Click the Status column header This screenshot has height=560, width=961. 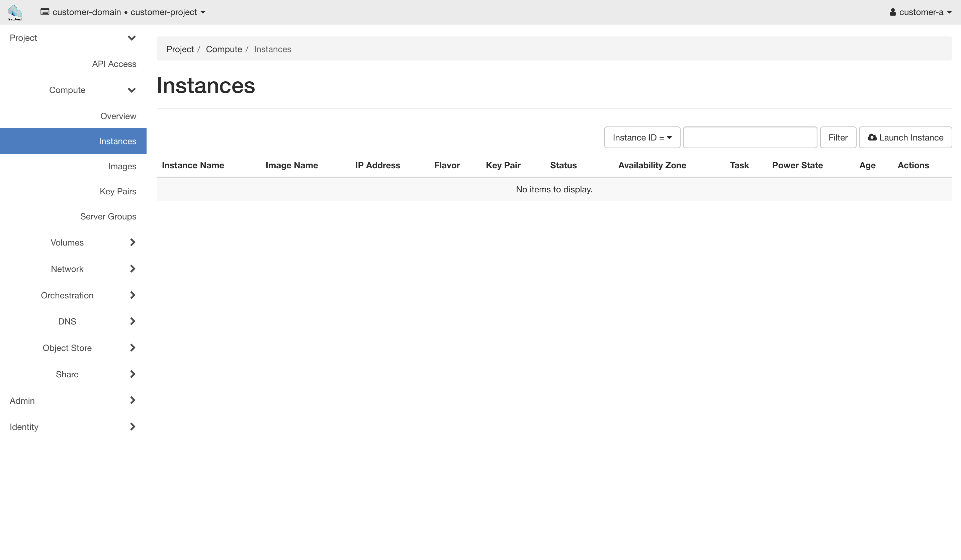pos(563,166)
